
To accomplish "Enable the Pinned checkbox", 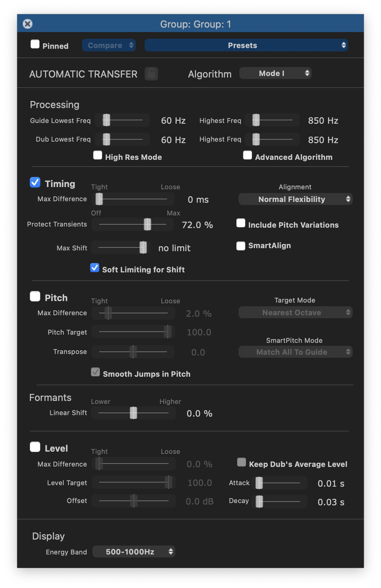I will coord(35,44).
